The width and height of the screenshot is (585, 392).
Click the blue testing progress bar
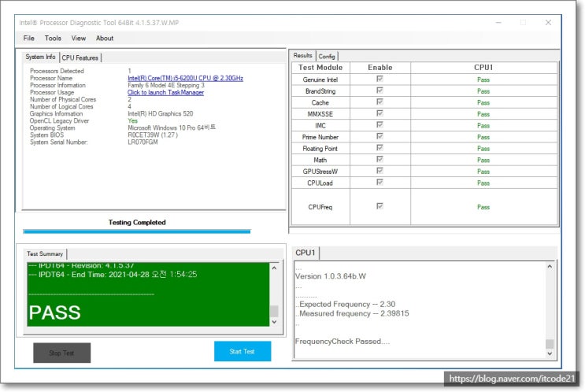point(136,231)
